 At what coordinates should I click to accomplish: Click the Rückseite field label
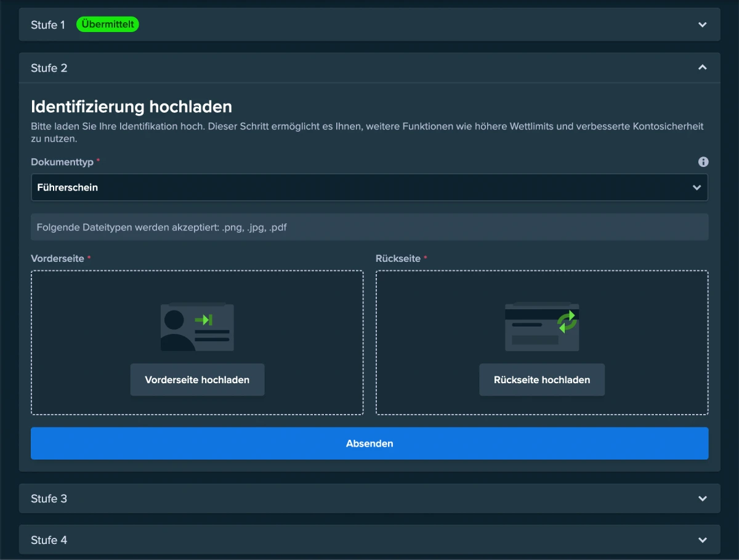point(398,259)
